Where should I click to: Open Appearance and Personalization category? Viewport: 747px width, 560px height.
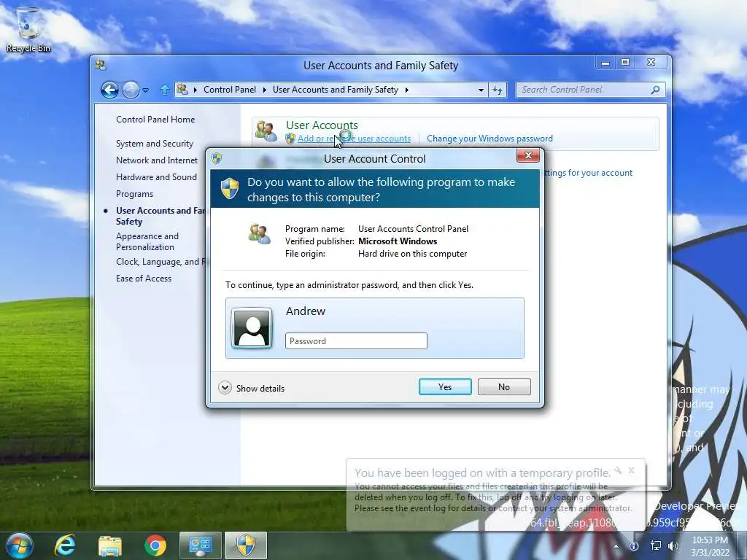[x=147, y=241]
